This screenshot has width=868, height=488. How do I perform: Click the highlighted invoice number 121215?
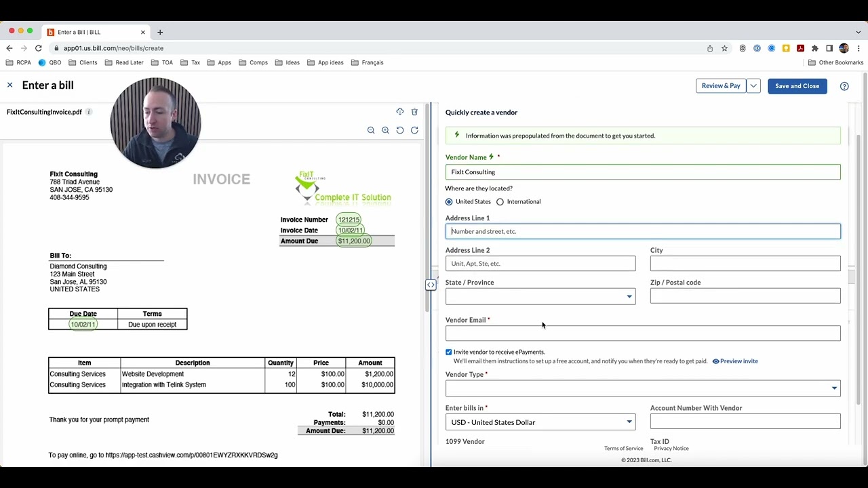pyautogui.click(x=349, y=220)
